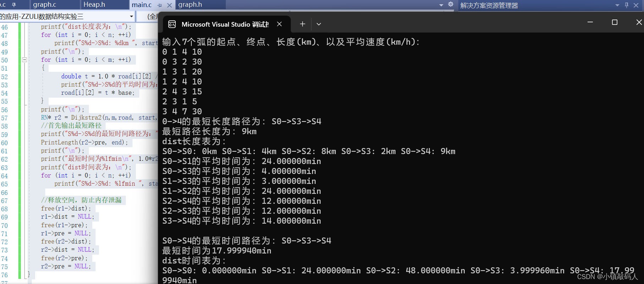Image resolution: width=644 pixels, height=284 pixels.
Task: Click code line r2->pre = NULL;
Action: click(66, 266)
